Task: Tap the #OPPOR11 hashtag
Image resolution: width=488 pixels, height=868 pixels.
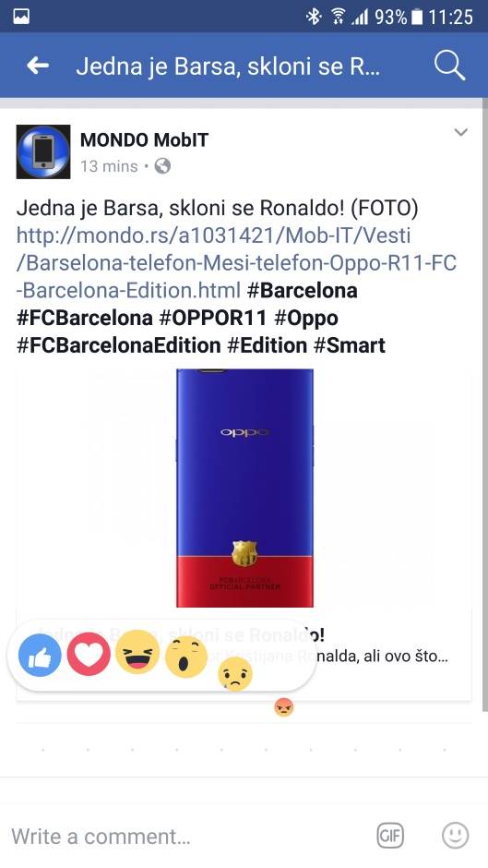Action: tap(213, 318)
